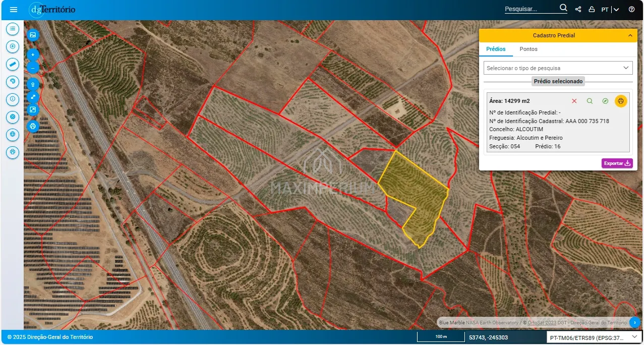
Task: Click the info identify tool in sidebar
Action: 13,99
